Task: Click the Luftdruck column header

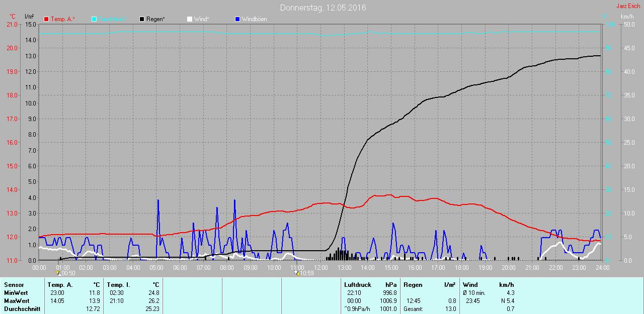Action: click(x=358, y=285)
